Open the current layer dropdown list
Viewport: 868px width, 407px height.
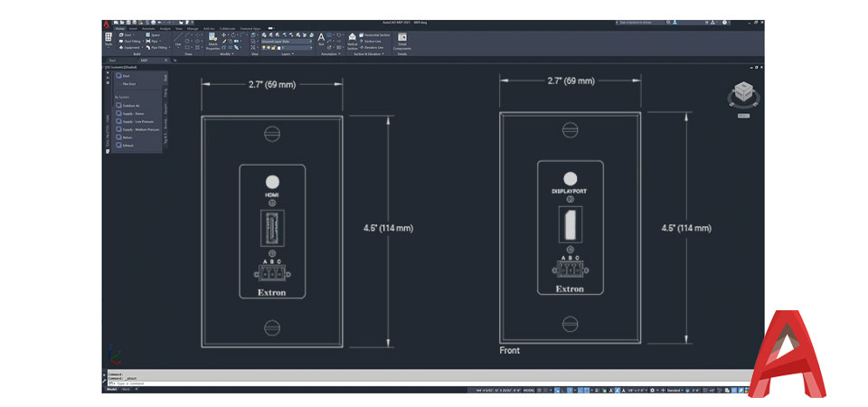(287, 48)
